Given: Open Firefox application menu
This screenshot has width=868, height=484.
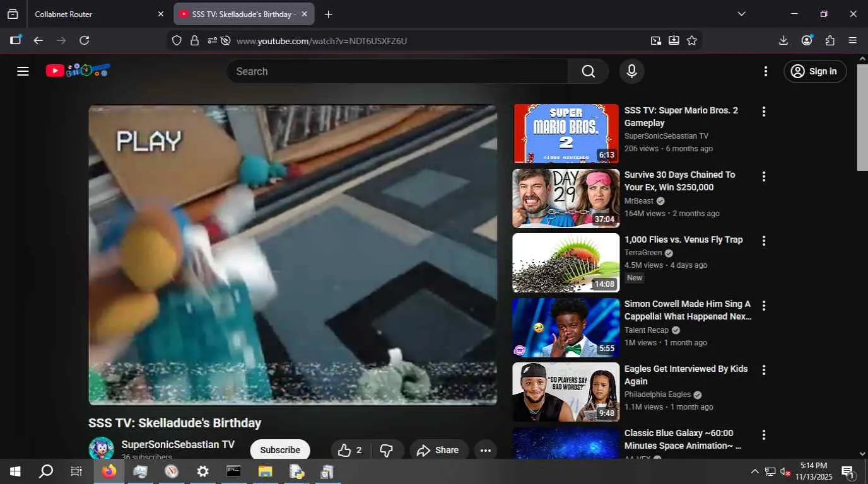Looking at the screenshot, I should (x=853, y=40).
